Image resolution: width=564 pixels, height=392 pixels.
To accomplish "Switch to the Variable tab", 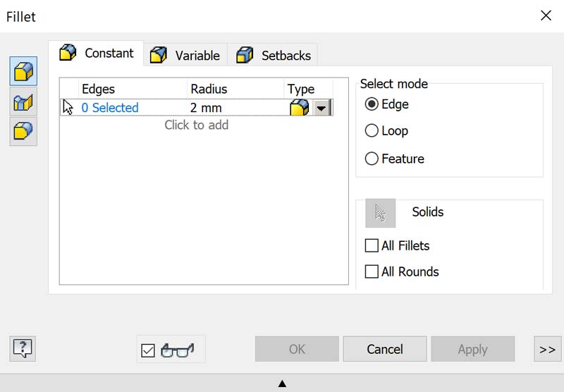I will (x=187, y=55).
